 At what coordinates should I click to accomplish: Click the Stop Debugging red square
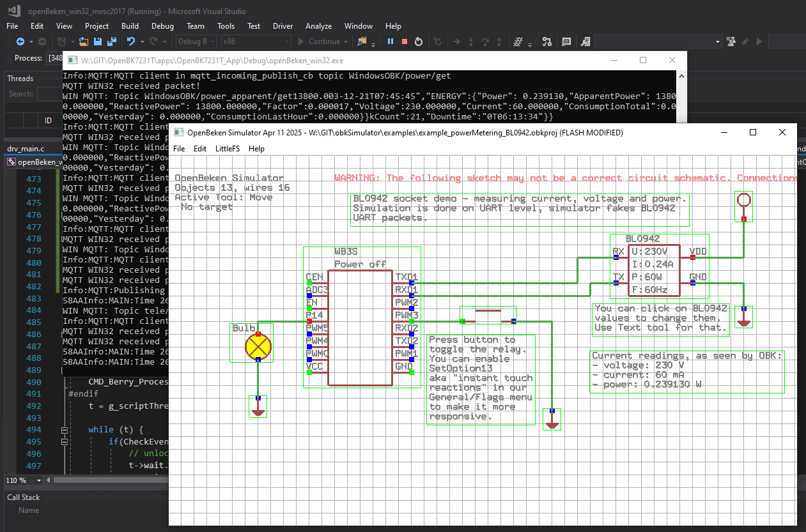[x=404, y=42]
